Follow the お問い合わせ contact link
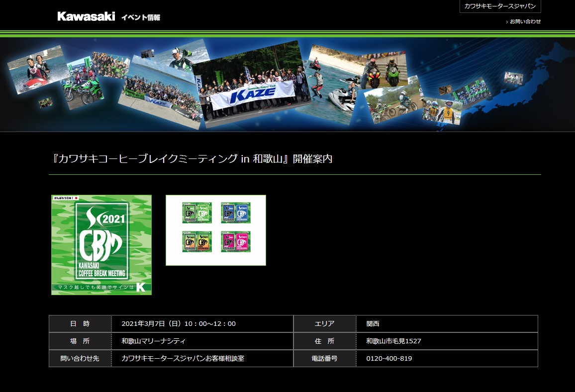The width and height of the screenshot is (575, 392). pos(525,21)
